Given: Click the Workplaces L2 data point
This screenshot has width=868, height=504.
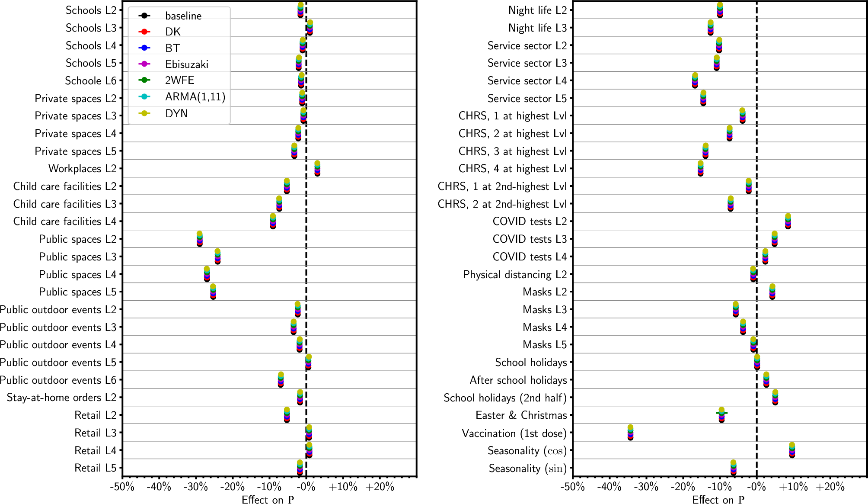Looking at the screenshot, I should 317,168.
